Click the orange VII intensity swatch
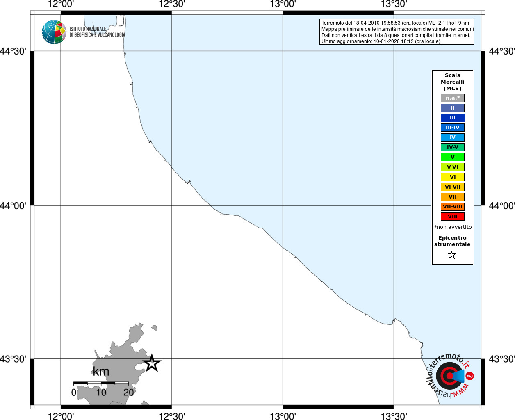Screen dimensions: 515x420 [x=453, y=197]
